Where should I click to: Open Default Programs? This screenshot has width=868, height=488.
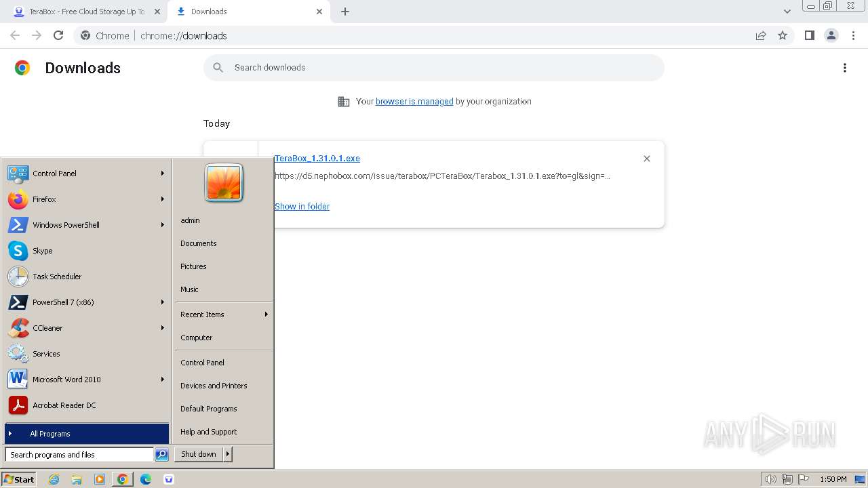pyautogui.click(x=224, y=409)
